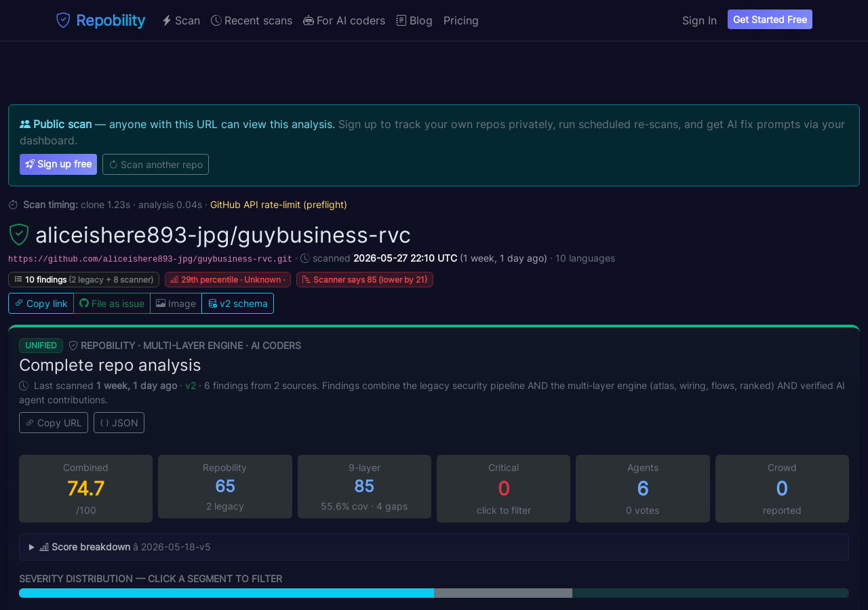Viewport: 868px width, 610px height.
Task: Click the Combined 74.7 score card
Action: coord(85,489)
